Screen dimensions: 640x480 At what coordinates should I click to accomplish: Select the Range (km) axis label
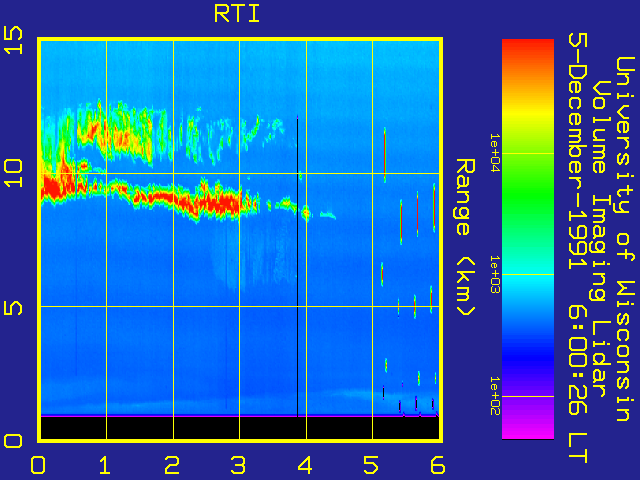(x=465, y=237)
